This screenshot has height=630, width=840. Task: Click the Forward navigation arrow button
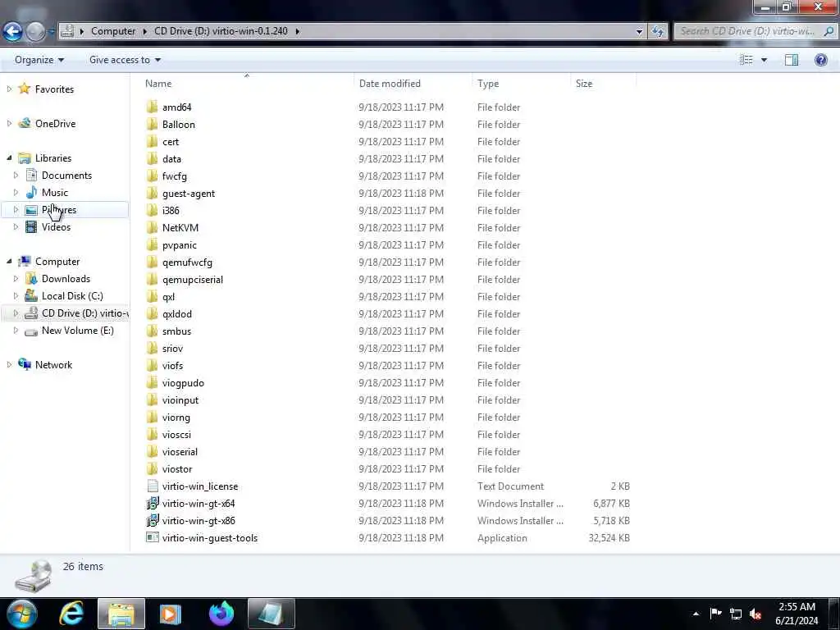click(x=36, y=32)
